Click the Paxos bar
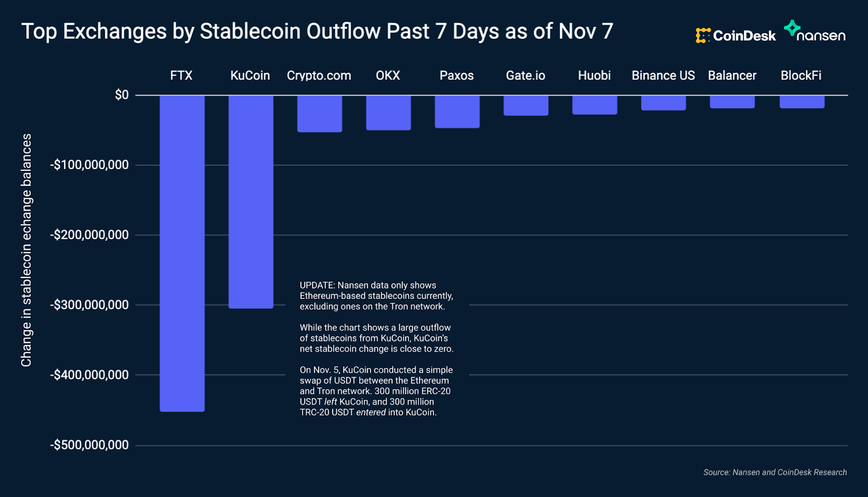This screenshot has width=868, height=497. [457, 112]
